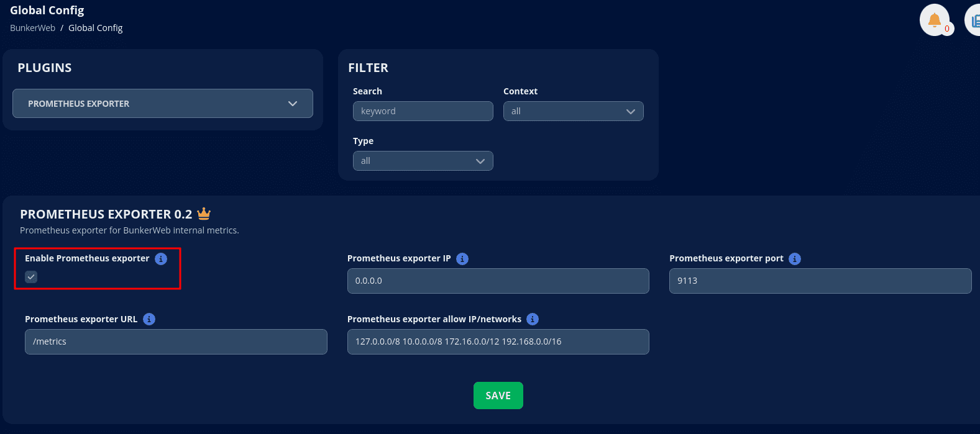Expand the Context filter dropdown
980x434 pixels.
pyautogui.click(x=572, y=111)
